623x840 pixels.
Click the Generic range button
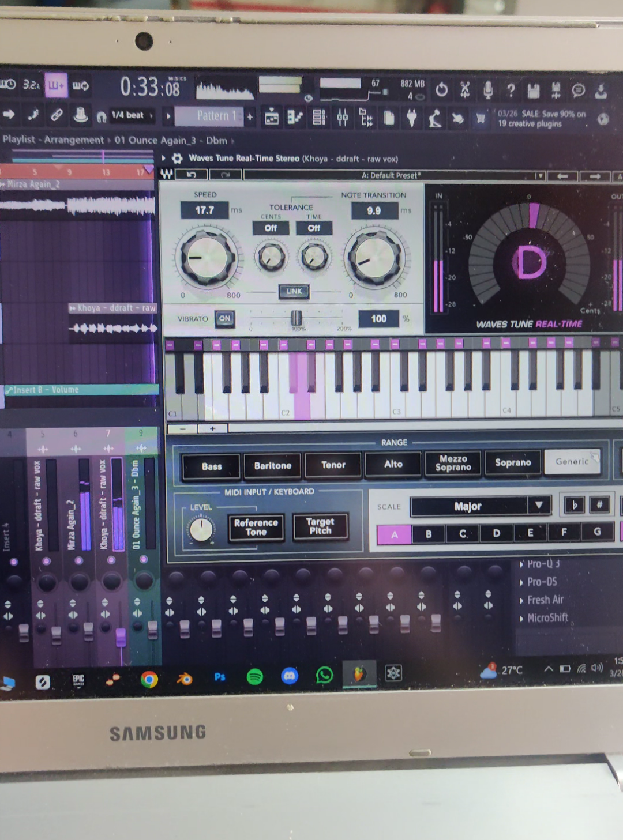pyautogui.click(x=572, y=461)
